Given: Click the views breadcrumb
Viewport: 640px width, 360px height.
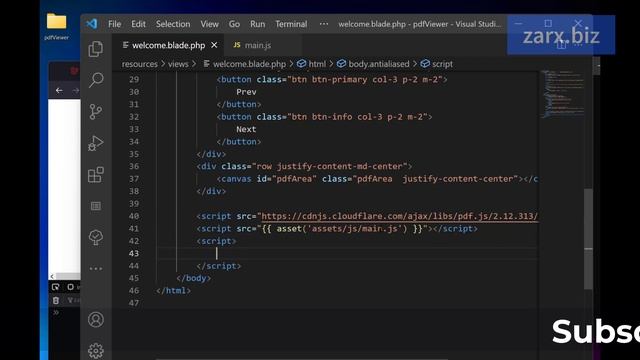Looking at the screenshot, I should 178,64.
